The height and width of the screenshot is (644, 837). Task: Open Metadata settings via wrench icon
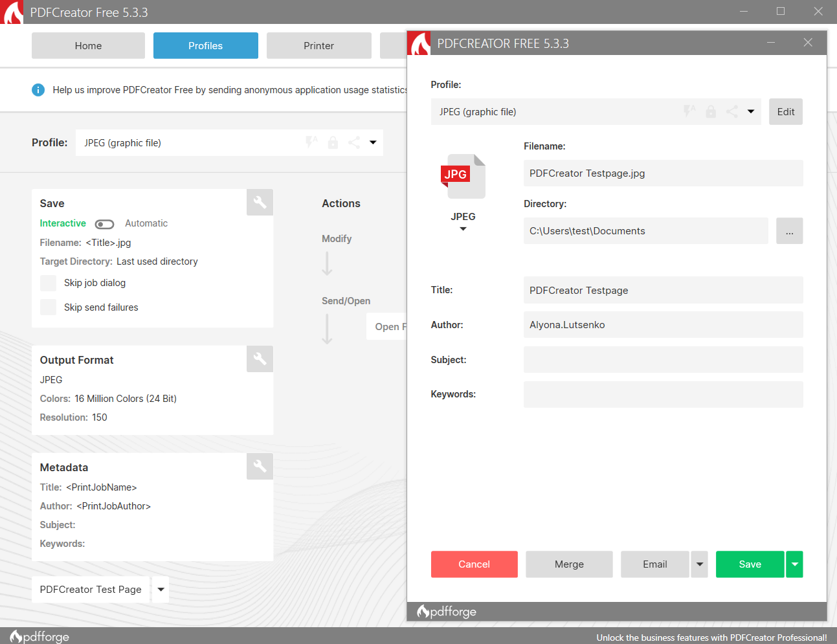[x=260, y=466]
